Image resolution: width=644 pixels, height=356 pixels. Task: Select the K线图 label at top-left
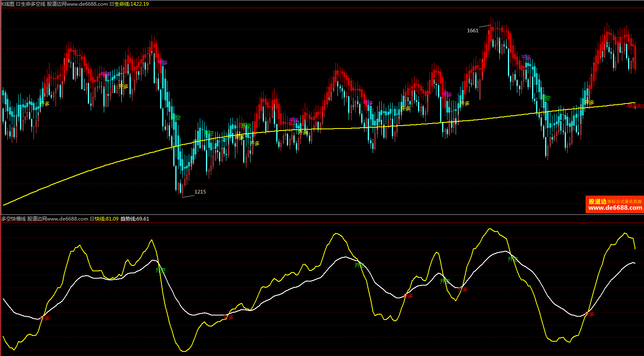coord(8,4)
